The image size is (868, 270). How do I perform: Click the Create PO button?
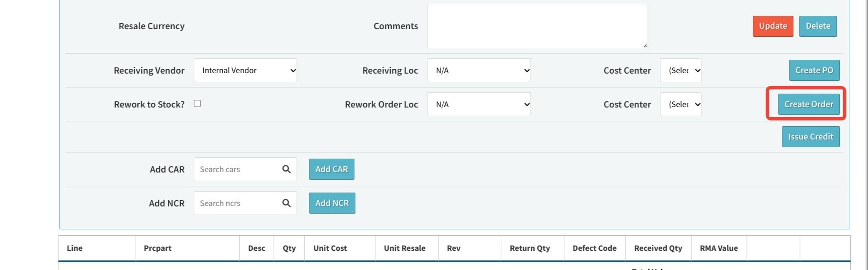click(x=814, y=70)
